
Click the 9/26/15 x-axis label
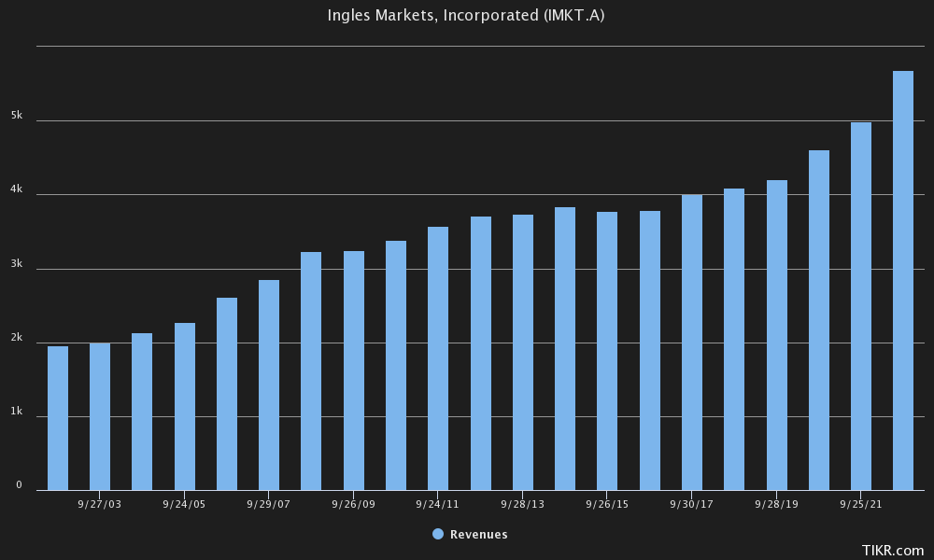tap(607, 504)
